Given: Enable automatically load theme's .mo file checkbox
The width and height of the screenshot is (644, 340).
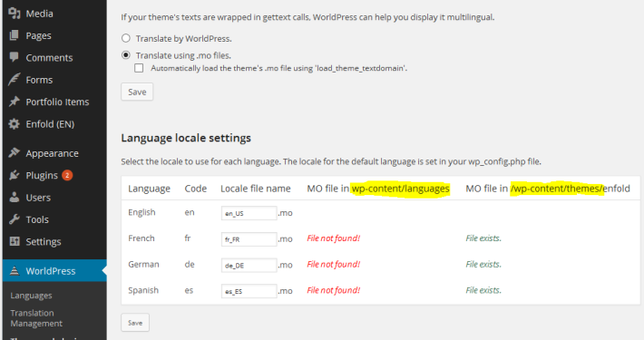Looking at the screenshot, I should pyautogui.click(x=140, y=68).
